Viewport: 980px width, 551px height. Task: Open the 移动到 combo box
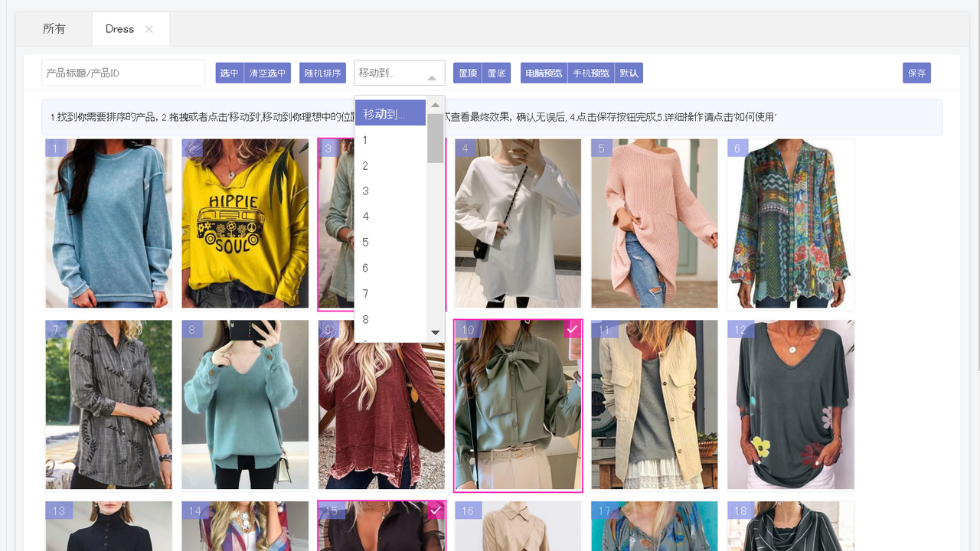pyautogui.click(x=400, y=73)
